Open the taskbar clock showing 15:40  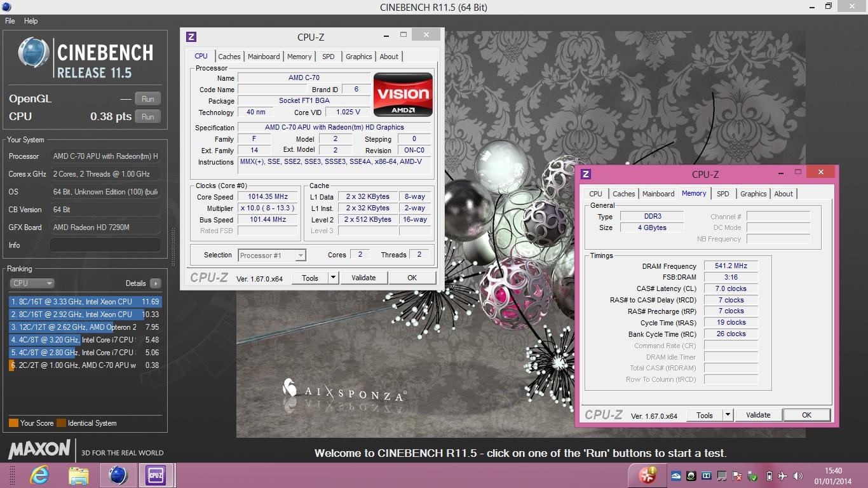[x=833, y=476]
